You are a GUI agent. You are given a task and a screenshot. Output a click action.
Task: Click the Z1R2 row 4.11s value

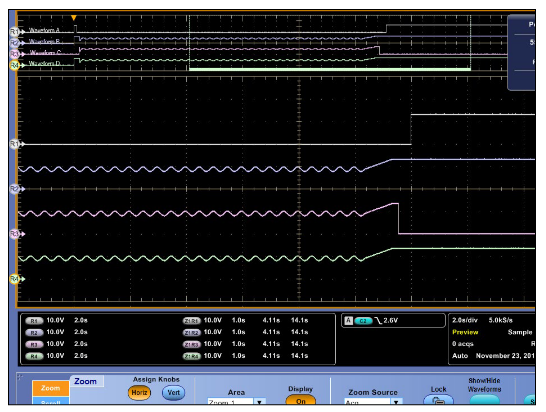(x=271, y=332)
